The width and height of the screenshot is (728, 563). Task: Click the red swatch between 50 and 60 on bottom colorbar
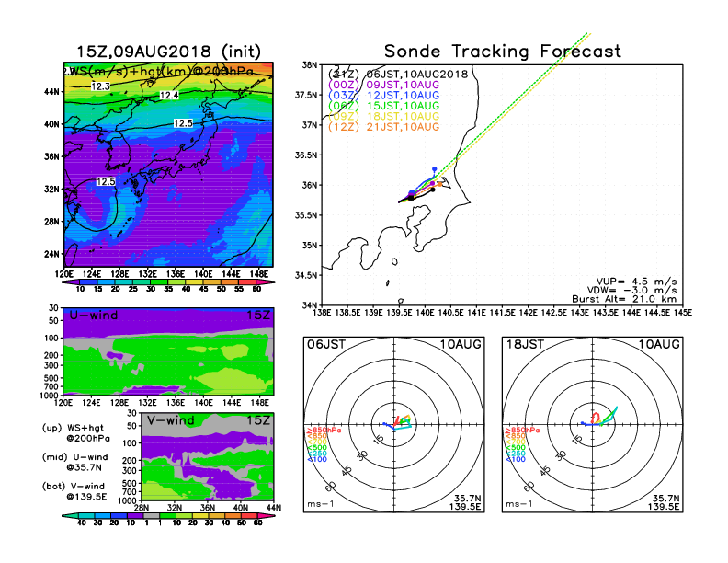tap(249, 515)
